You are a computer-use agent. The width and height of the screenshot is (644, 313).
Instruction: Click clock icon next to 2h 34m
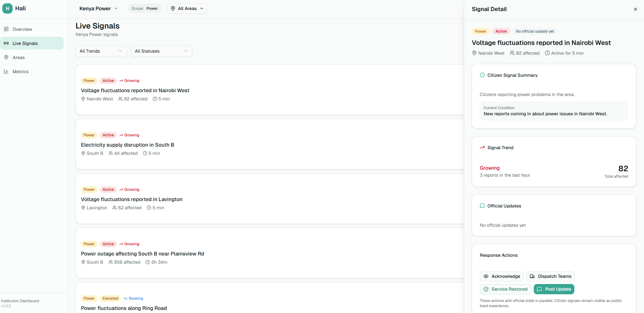click(x=148, y=262)
